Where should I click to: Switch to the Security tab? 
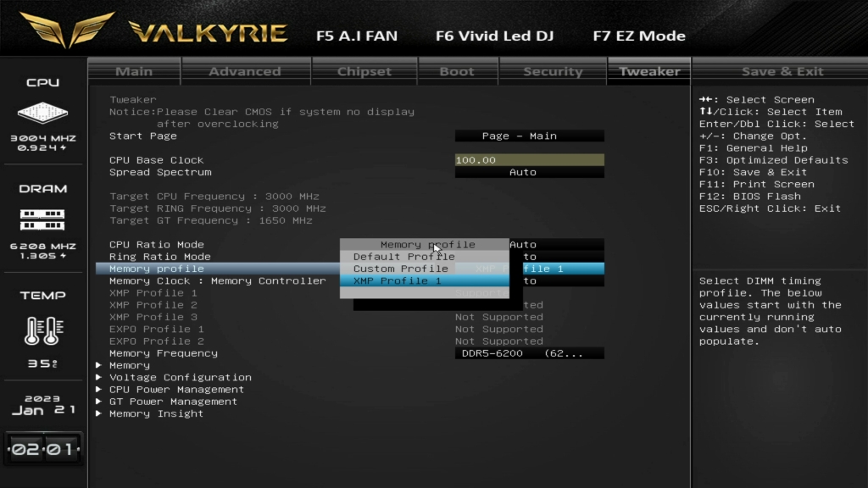point(553,71)
